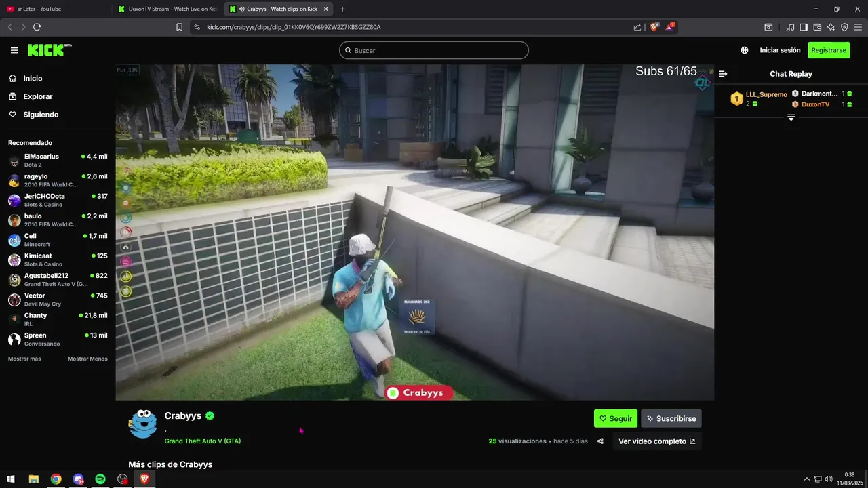The image size is (868, 488).
Task: Open the Windows Start menu
Action: (x=11, y=479)
